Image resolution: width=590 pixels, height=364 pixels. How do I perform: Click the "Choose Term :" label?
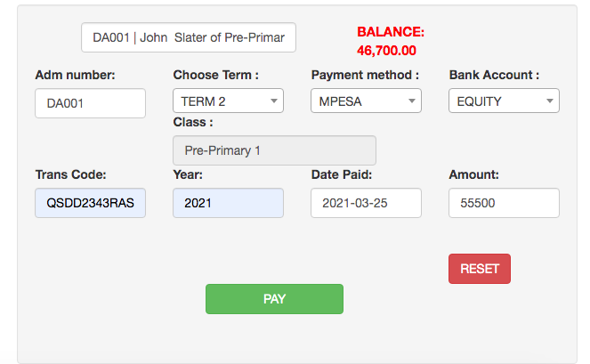(x=215, y=75)
